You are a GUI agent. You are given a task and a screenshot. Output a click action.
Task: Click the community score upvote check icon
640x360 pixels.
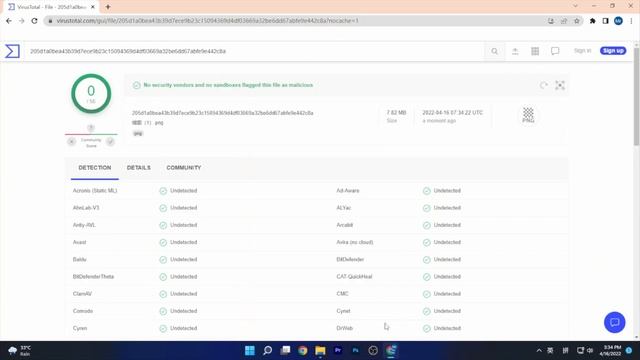pos(110,142)
